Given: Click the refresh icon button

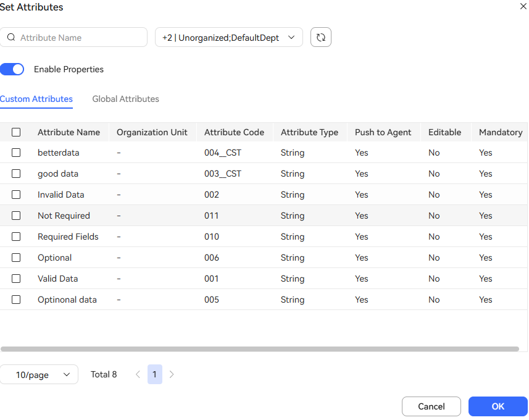Looking at the screenshot, I should click(321, 38).
